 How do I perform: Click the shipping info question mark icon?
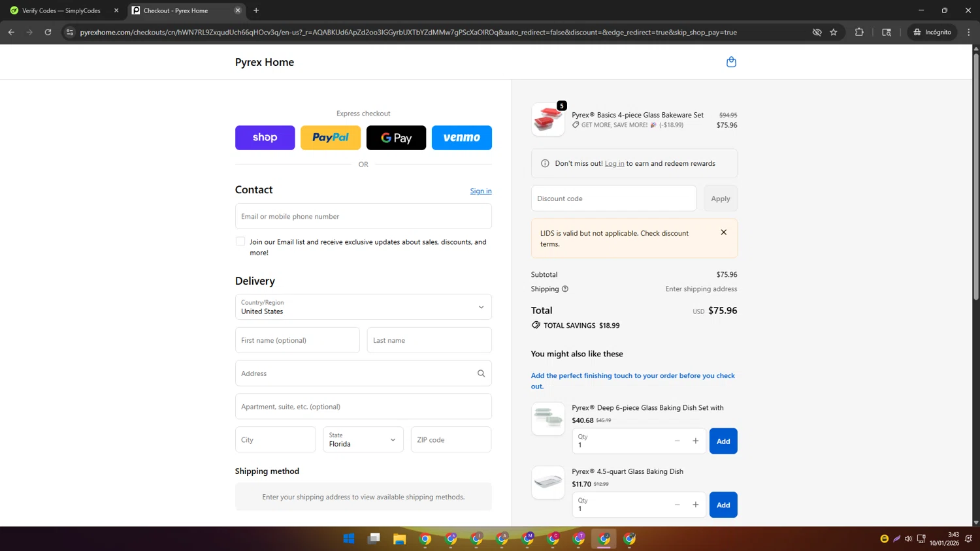point(565,289)
